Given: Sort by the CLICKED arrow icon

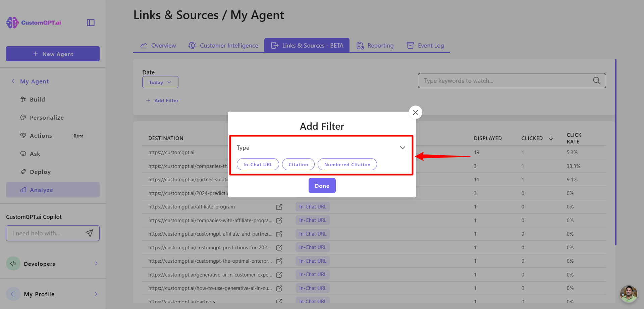Looking at the screenshot, I should coord(551,138).
